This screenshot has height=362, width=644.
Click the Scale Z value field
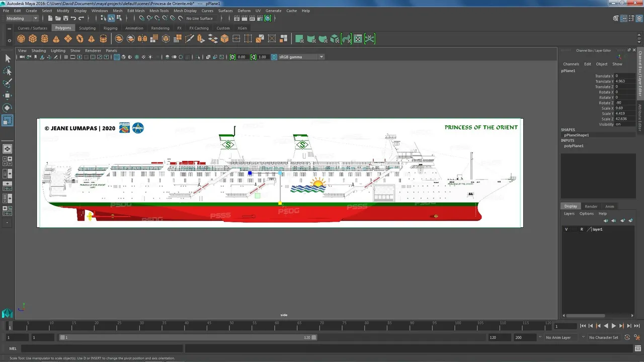click(x=624, y=119)
